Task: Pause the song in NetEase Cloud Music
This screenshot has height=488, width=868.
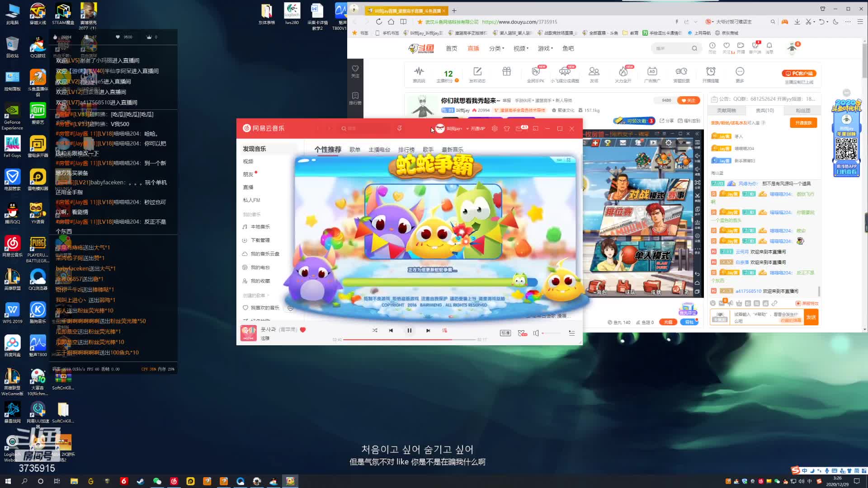Action: [409, 330]
